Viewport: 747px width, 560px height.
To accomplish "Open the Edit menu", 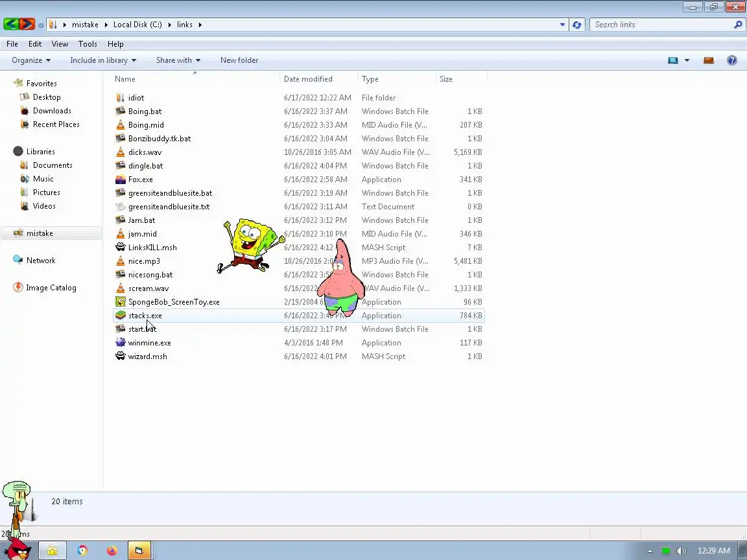I will [35, 44].
